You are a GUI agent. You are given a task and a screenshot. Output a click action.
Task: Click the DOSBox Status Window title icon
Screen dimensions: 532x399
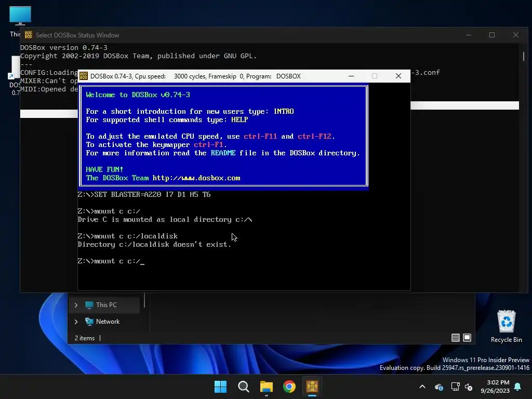click(x=29, y=35)
